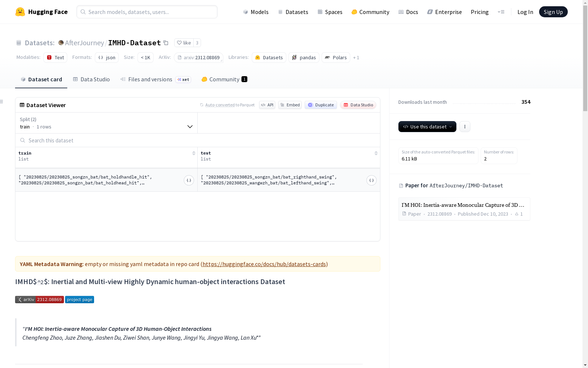Image resolution: width=588 pixels, height=368 pixels.
Task: Go to Spaces in the top navigation
Action: tap(330, 12)
